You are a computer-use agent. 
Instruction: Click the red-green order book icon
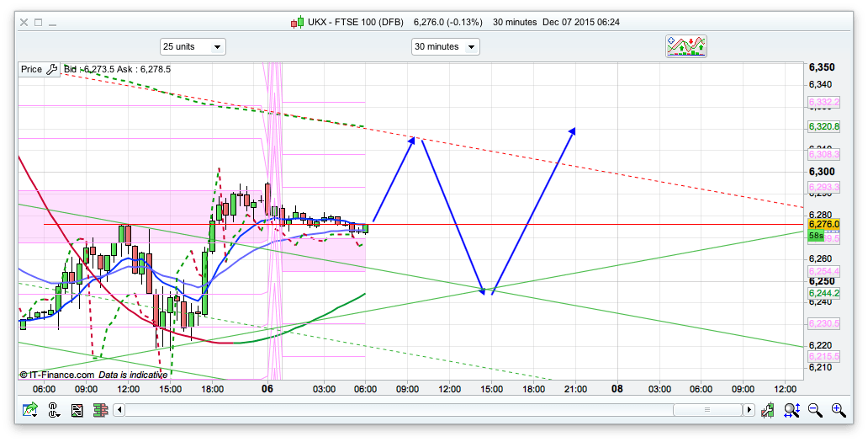point(99,410)
